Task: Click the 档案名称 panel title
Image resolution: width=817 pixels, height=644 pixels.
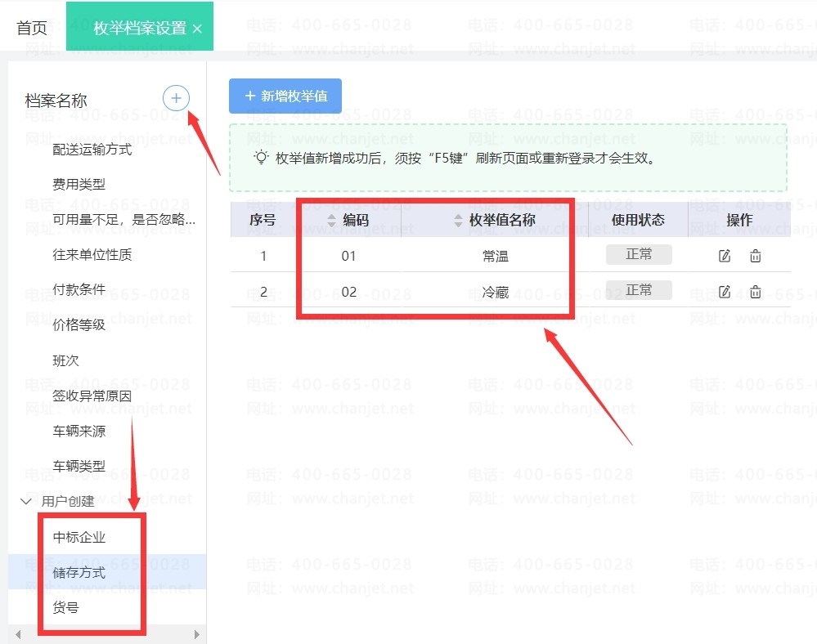Action: click(56, 101)
